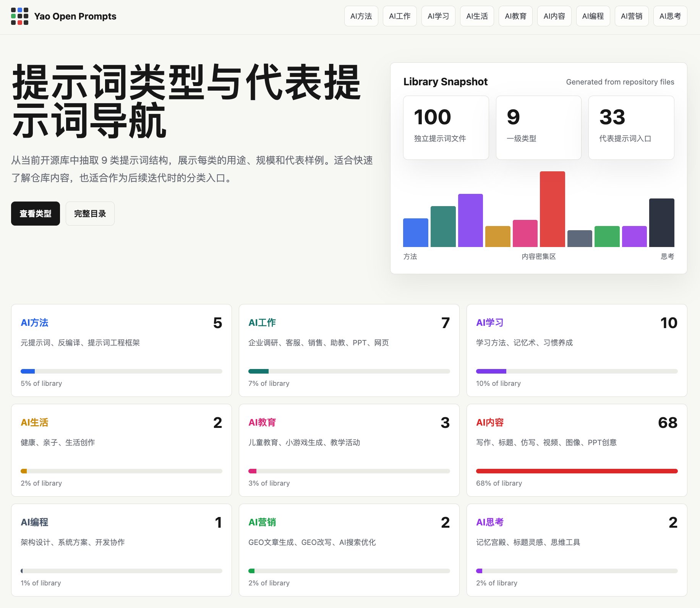Click the Yao Open Prompts grid logo

click(19, 16)
